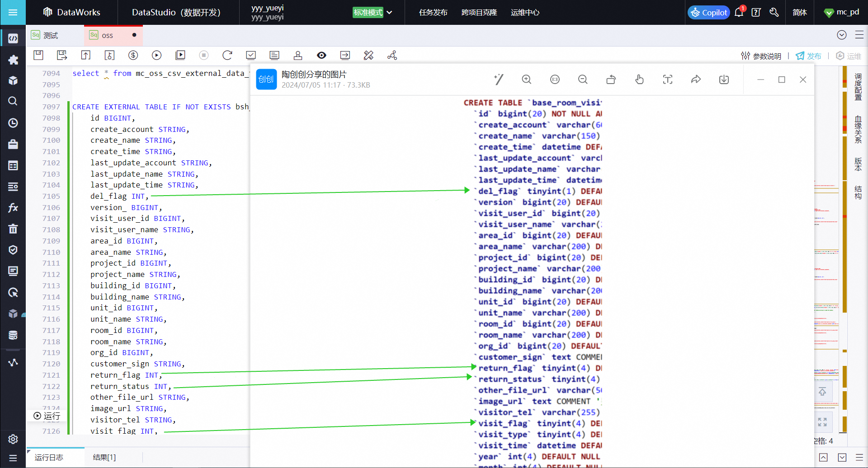Switch to the 测试 tab

coord(50,35)
